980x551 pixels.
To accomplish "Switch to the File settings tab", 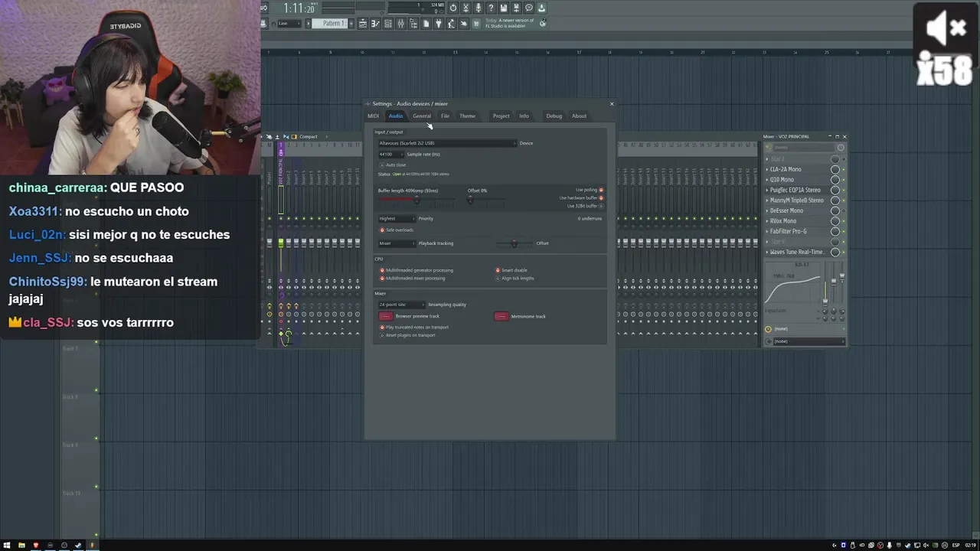I will click(x=445, y=116).
